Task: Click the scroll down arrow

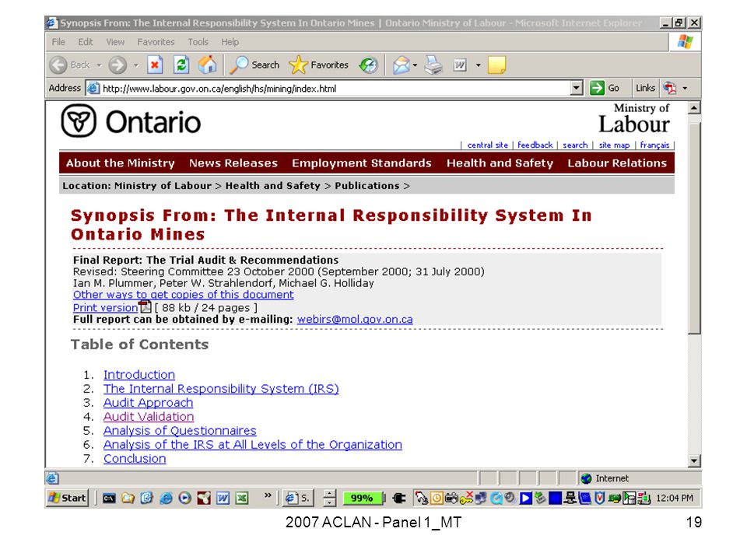Action: click(x=694, y=460)
